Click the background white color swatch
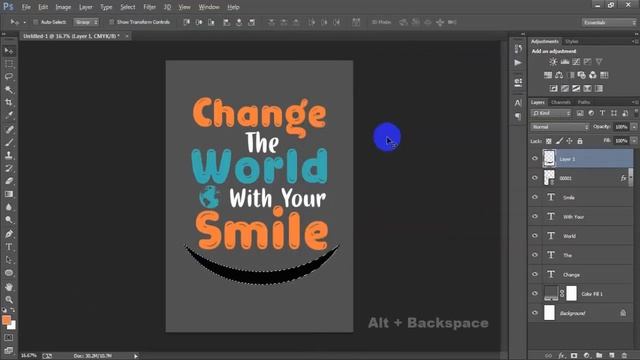Screen dimensions: 640x360 (12, 325)
